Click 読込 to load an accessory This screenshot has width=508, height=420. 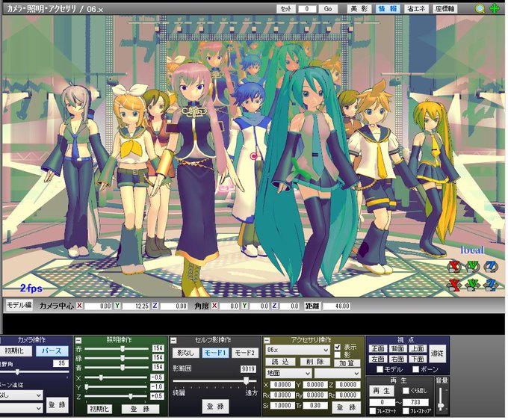pyautogui.click(x=280, y=362)
